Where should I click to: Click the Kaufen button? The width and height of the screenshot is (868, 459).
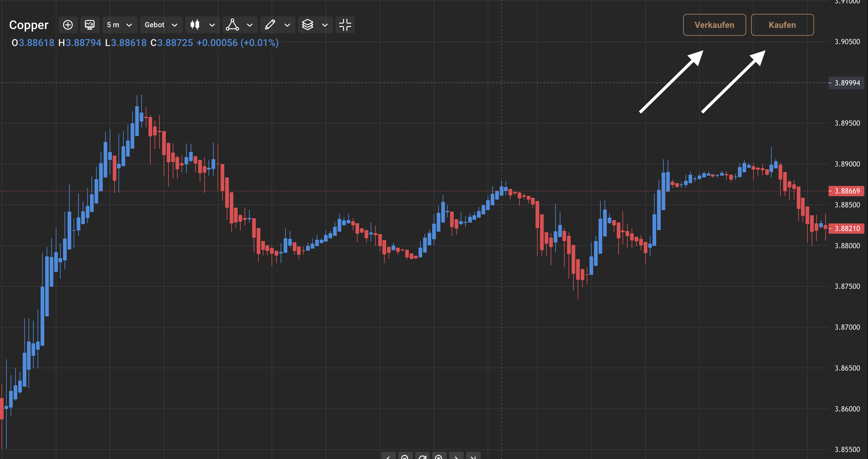(782, 25)
